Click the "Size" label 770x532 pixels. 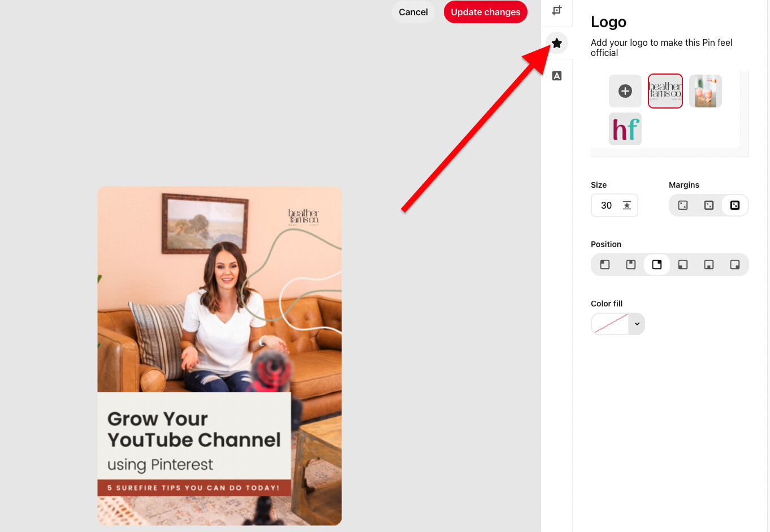[599, 185]
